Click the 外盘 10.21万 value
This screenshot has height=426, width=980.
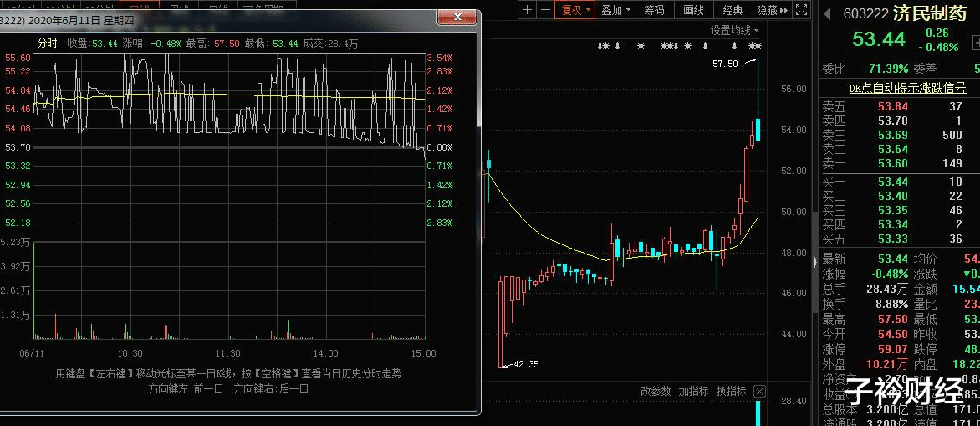coord(887,364)
